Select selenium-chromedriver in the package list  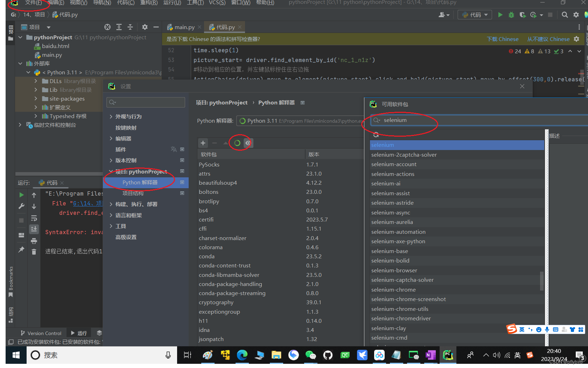pyautogui.click(x=457, y=318)
